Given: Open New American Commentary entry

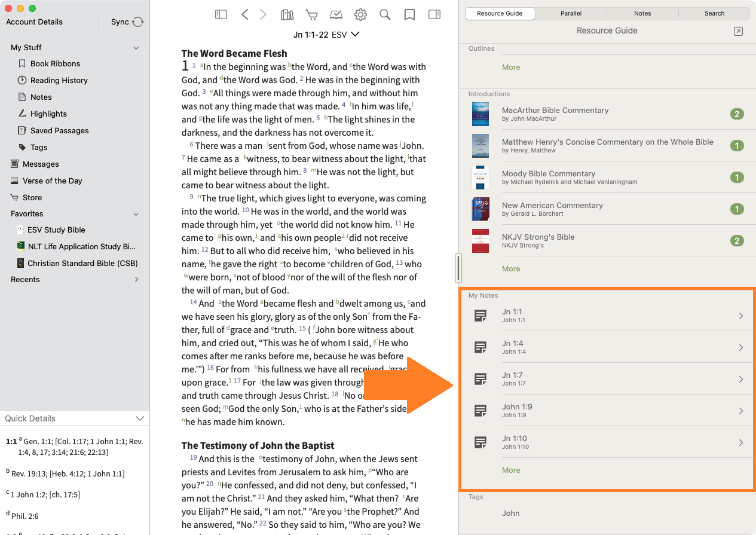Looking at the screenshot, I should (607, 209).
